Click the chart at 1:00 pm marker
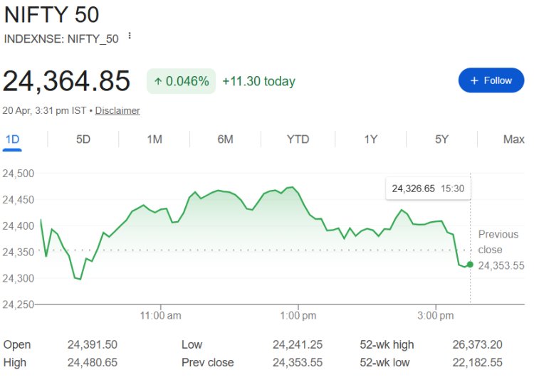The image size is (534, 392). (x=298, y=314)
